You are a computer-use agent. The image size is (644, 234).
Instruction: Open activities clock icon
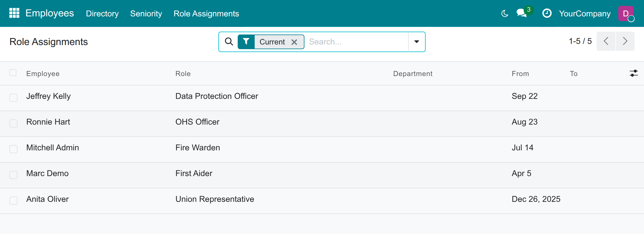click(547, 13)
